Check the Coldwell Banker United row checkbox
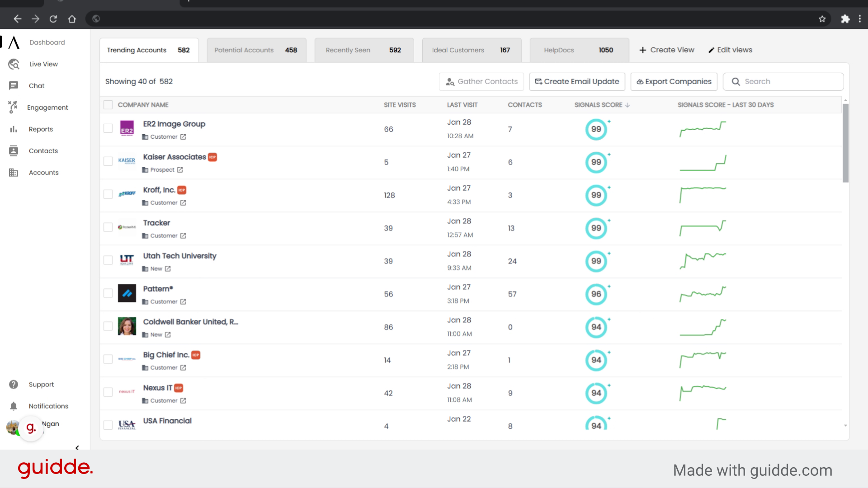The width and height of the screenshot is (868, 488). 108,326
